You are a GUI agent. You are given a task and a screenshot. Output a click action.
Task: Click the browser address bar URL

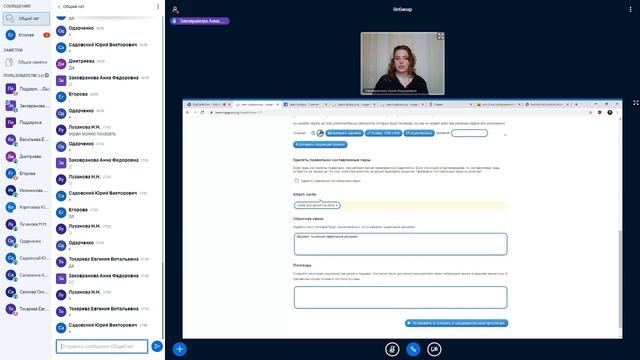238,113
